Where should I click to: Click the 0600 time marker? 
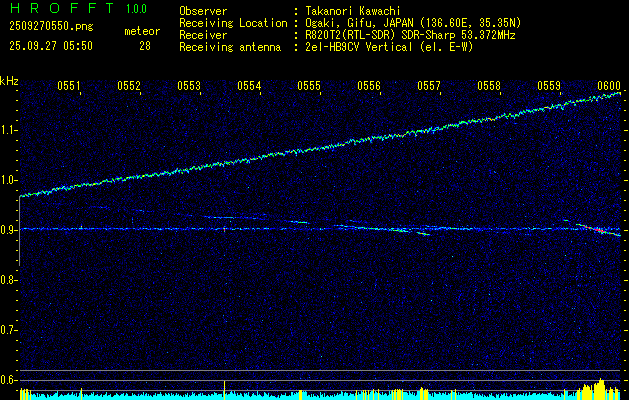(x=609, y=87)
